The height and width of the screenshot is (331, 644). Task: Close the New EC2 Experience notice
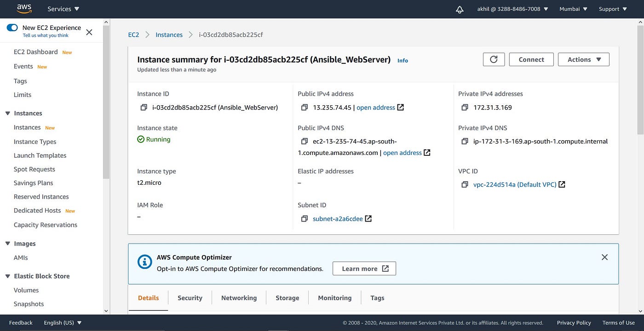89,32
